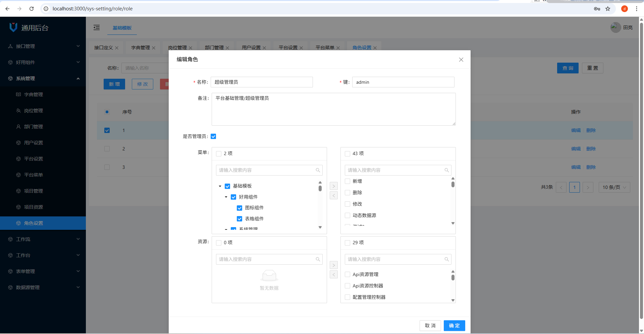Screen dimensions: 644x334
Task: Click the sidebar collapse hamburger icon
Action: pos(97,27)
